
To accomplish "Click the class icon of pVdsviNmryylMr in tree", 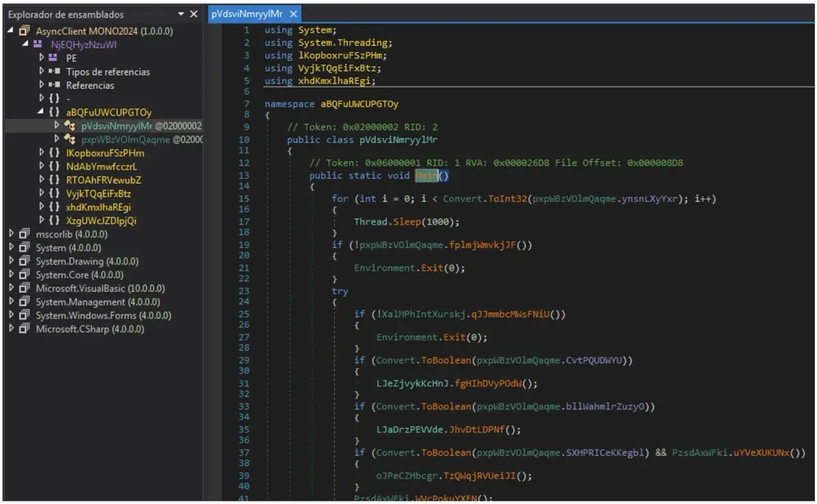I will (x=69, y=126).
